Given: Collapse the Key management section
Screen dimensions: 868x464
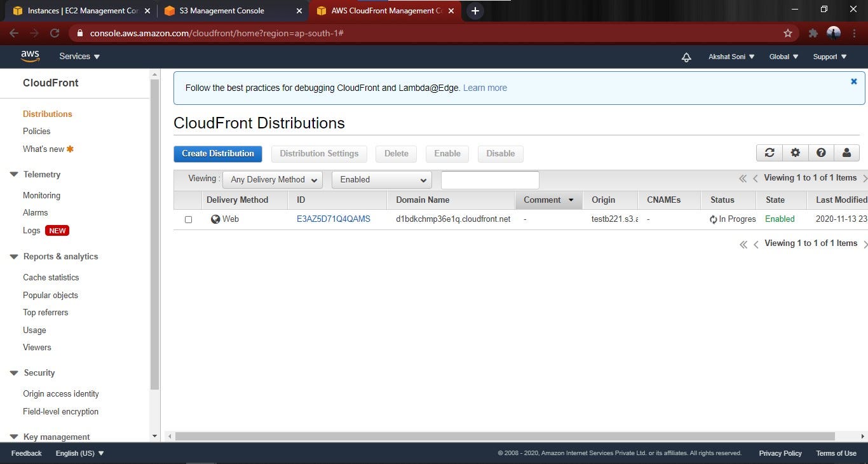Looking at the screenshot, I should click(13, 437).
